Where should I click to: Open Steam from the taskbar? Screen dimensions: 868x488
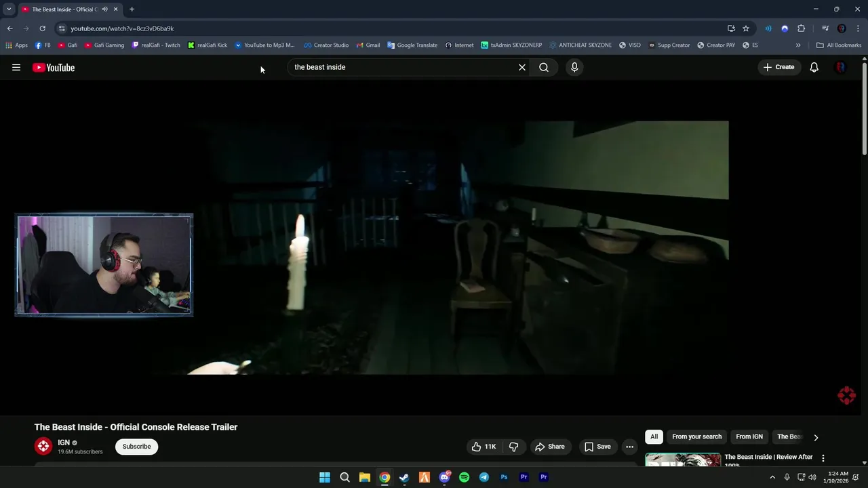pos(404,477)
